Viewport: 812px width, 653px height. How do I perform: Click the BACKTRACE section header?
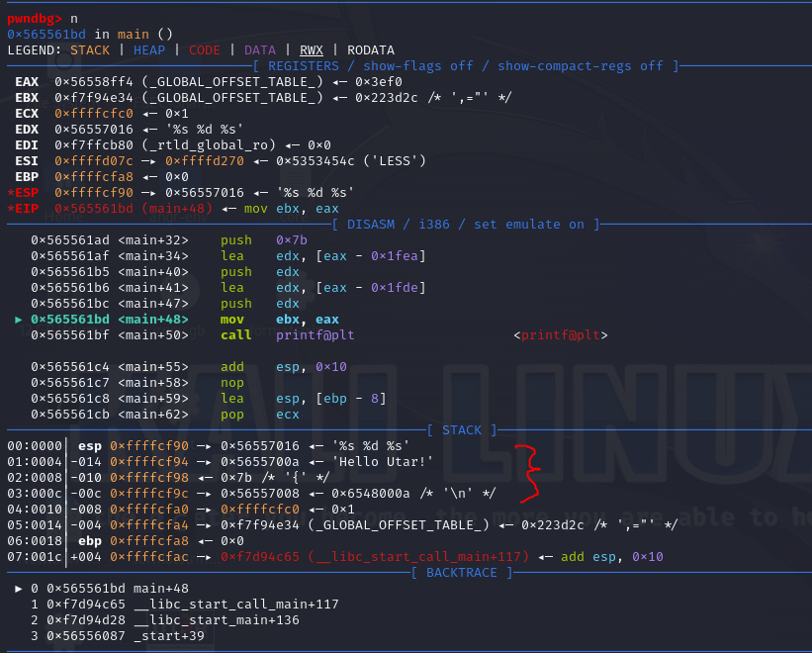point(462,572)
